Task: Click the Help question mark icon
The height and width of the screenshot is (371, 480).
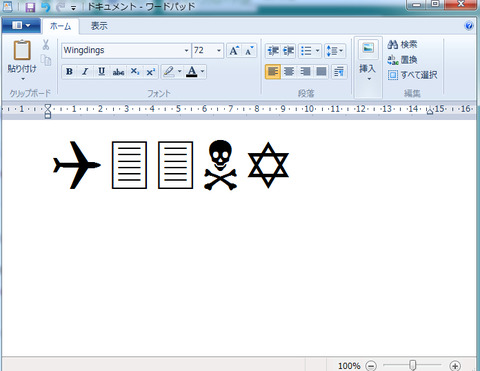Action: (469, 26)
